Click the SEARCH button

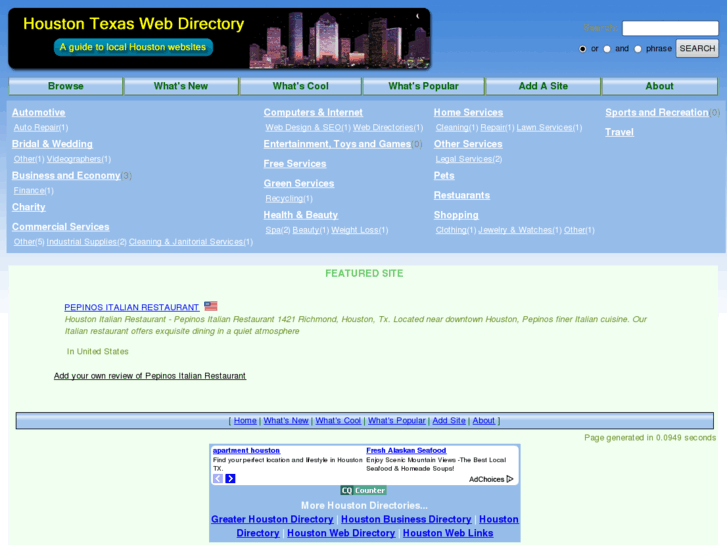pyautogui.click(x=697, y=48)
